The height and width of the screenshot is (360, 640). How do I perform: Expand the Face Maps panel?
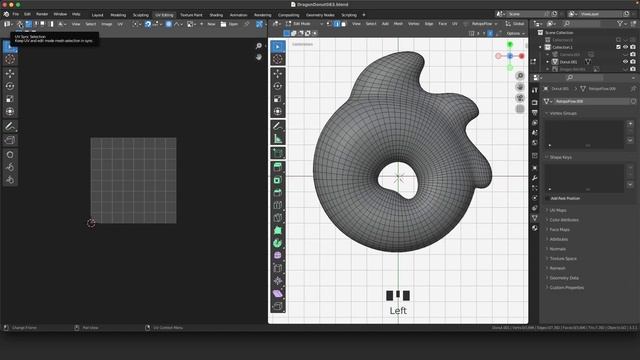tap(559, 230)
